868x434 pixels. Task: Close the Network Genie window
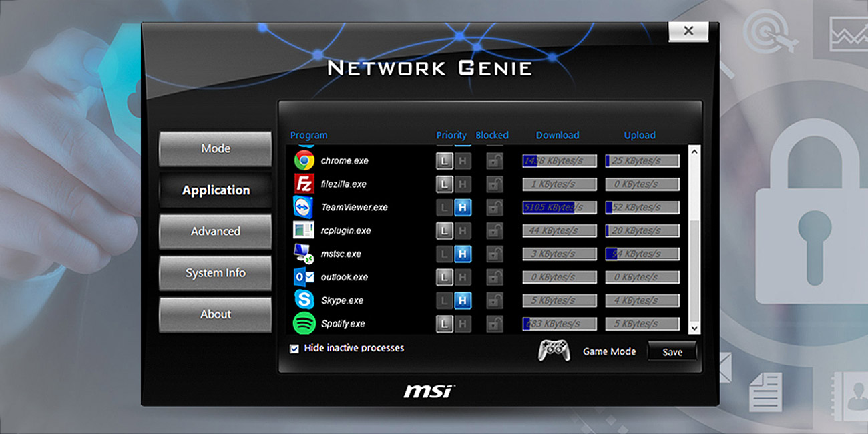click(x=688, y=31)
